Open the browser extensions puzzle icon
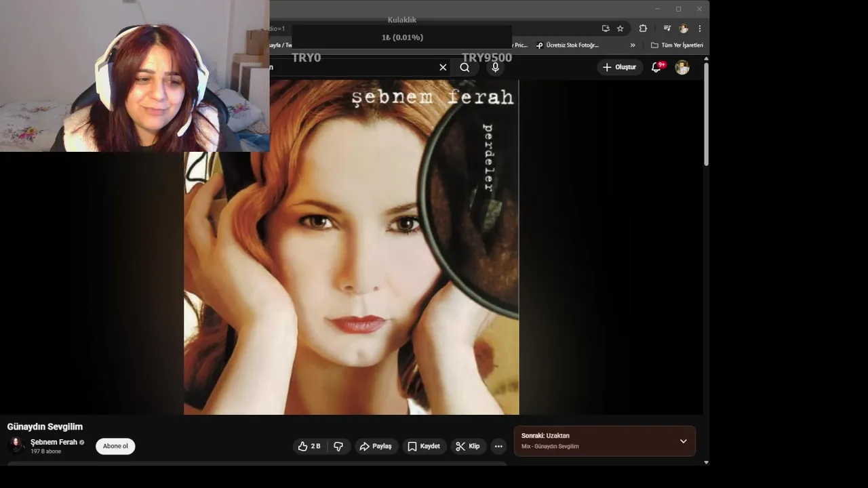Image resolution: width=868 pixels, height=488 pixels. click(x=643, y=28)
